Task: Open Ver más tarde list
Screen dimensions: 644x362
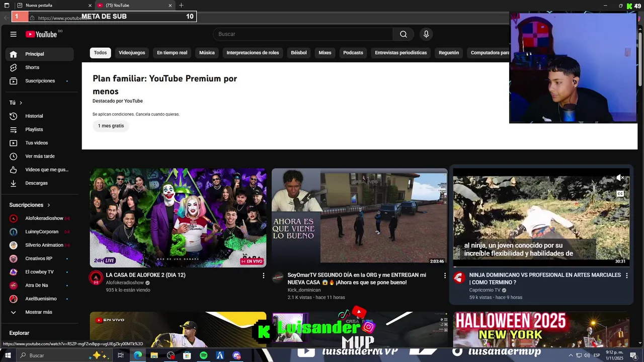Action: click(40, 156)
